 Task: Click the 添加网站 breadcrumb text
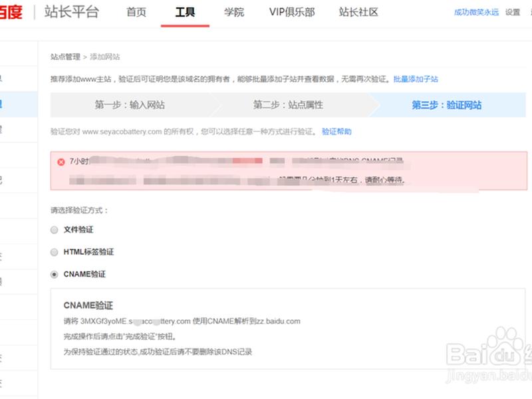pyautogui.click(x=105, y=57)
